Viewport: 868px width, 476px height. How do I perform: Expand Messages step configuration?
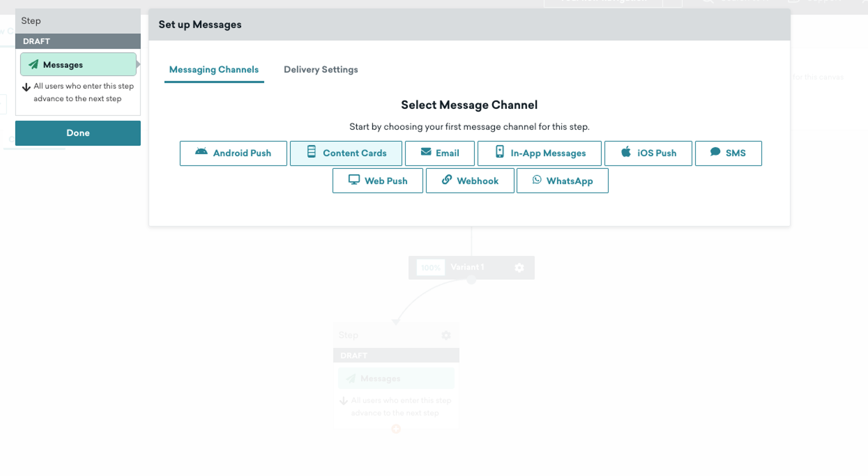click(x=78, y=64)
